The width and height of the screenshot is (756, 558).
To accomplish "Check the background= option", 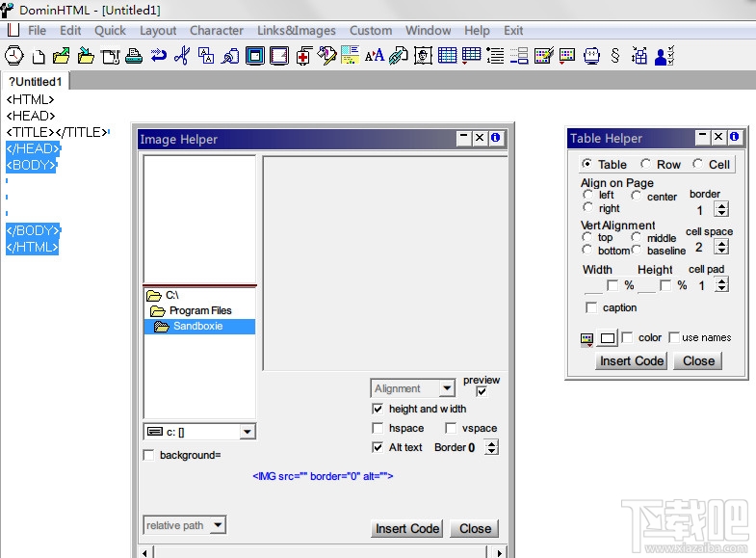I will [x=148, y=455].
